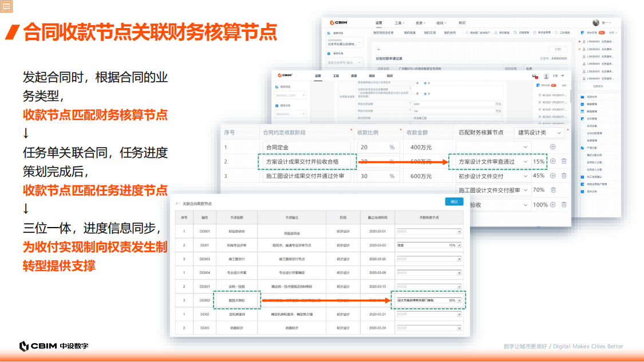
Task: Open the 资源 menu in the back window
Action: click(x=420, y=23)
